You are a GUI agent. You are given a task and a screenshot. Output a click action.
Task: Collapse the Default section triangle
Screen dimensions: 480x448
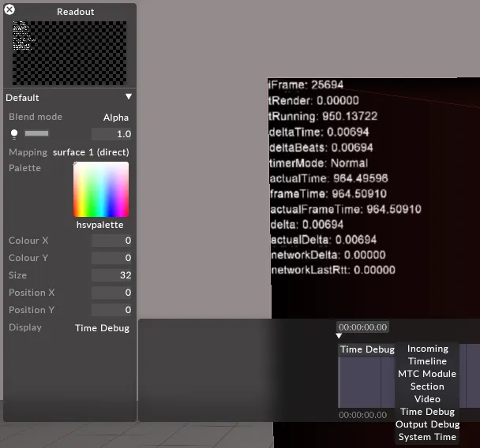128,97
